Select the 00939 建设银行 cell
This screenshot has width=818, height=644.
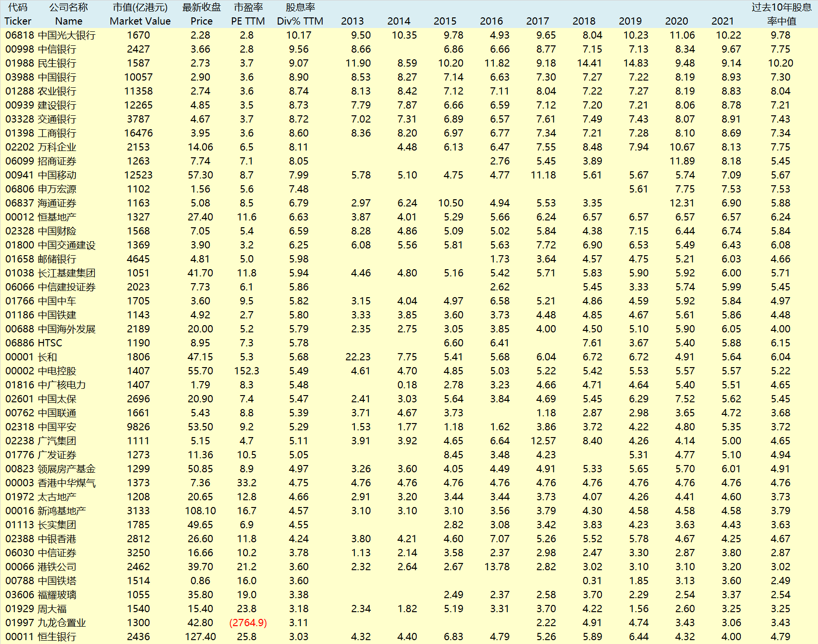pos(41,105)
